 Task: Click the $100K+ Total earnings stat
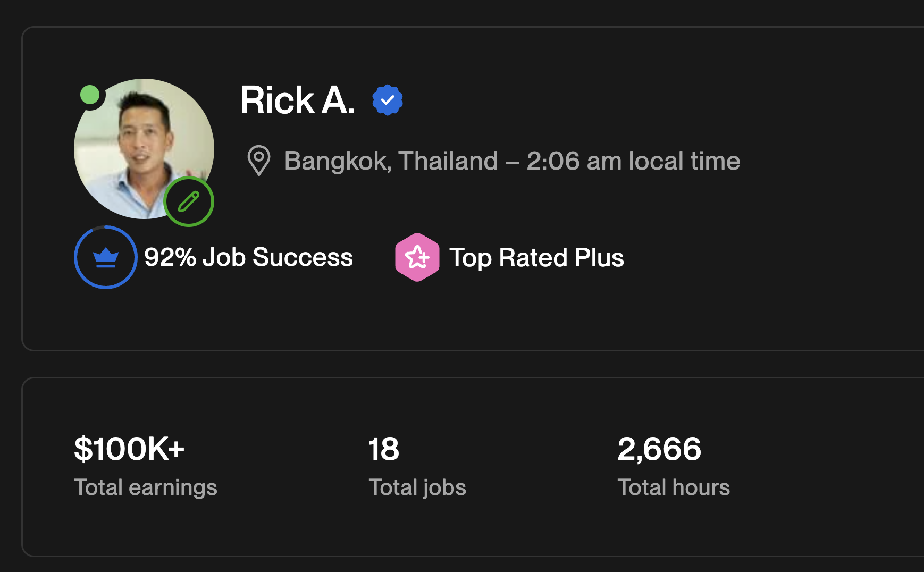coord(130,448)
